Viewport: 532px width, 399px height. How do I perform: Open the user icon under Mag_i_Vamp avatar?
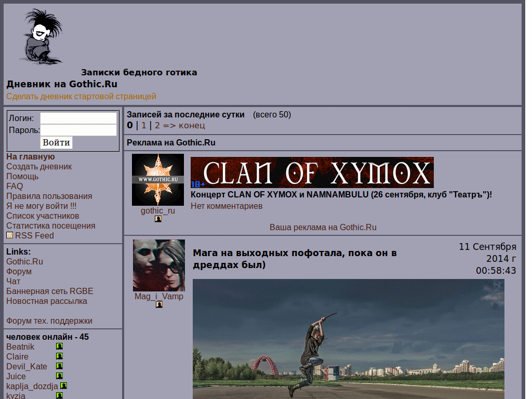tap(159, 304)
